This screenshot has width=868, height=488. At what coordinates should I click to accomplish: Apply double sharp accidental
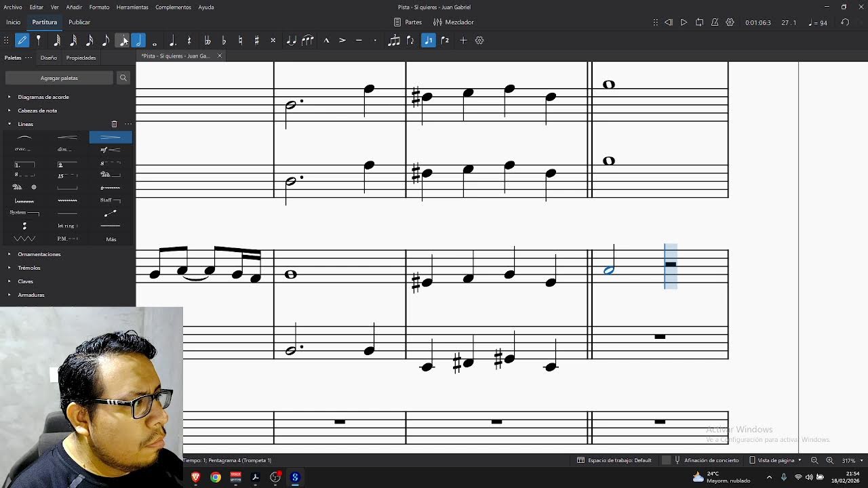pos(273,41)
